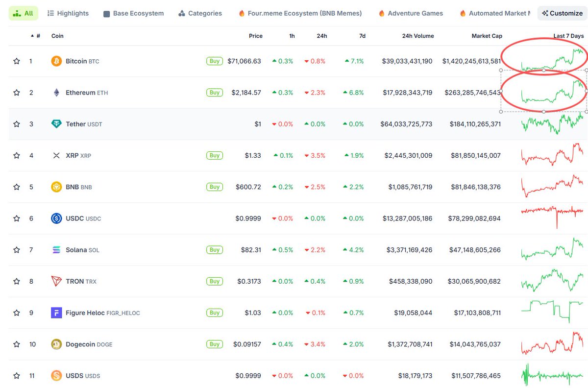Click the USDS coin logo
The height and width of the screenshot is (388, 588).
pyautogui.click(x=57, y=376)
